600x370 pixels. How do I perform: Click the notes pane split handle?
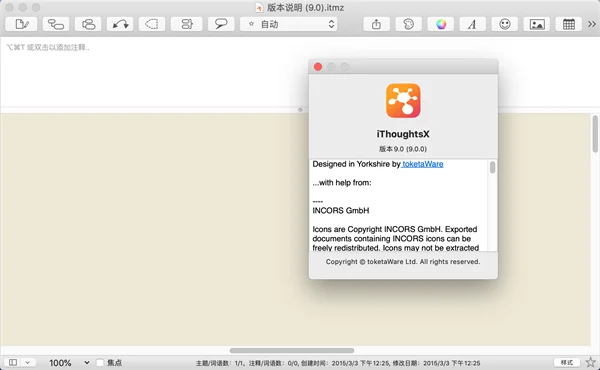tap(300, 110)
